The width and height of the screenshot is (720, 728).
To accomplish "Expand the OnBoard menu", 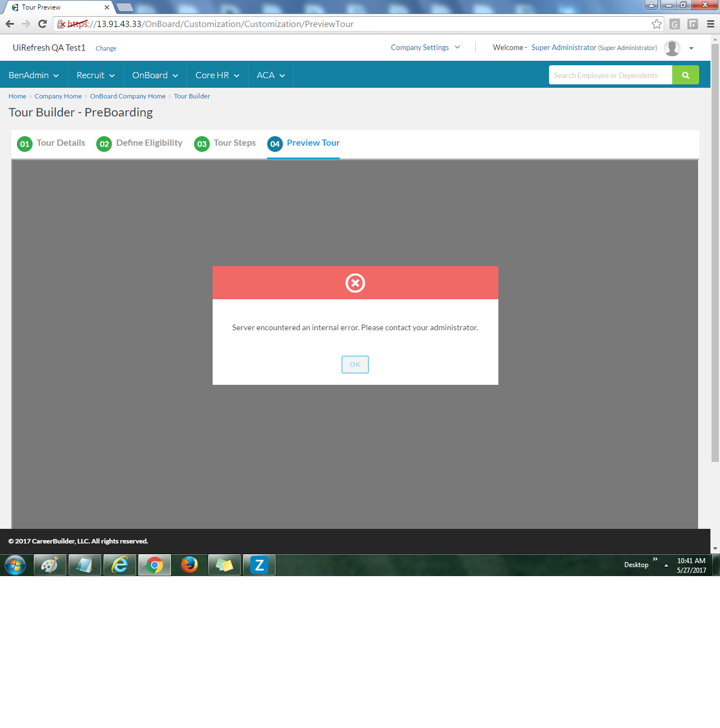I will [x=155, y=75].
